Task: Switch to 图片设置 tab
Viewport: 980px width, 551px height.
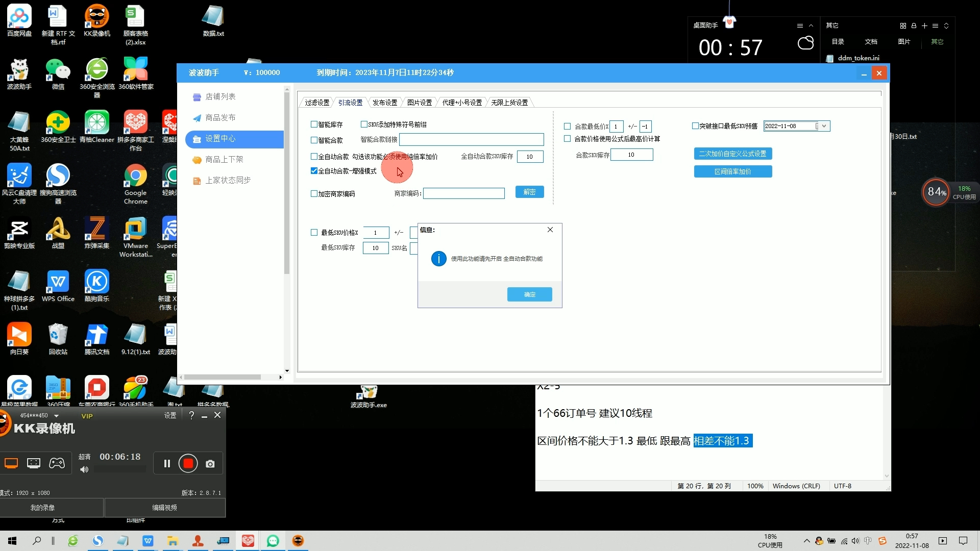Action: click(x=419, y=102)
